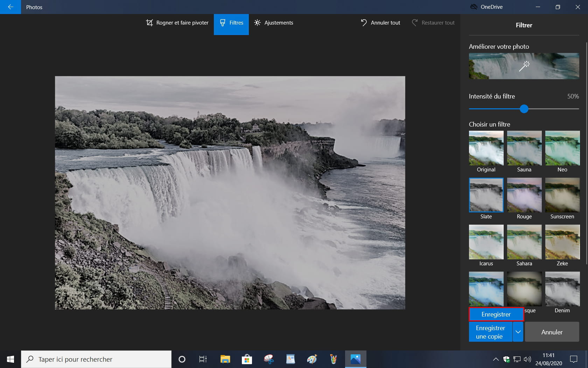Show hidden system tray icons
The height and width of the screenshot is (368, 588).
click(496, 359)
